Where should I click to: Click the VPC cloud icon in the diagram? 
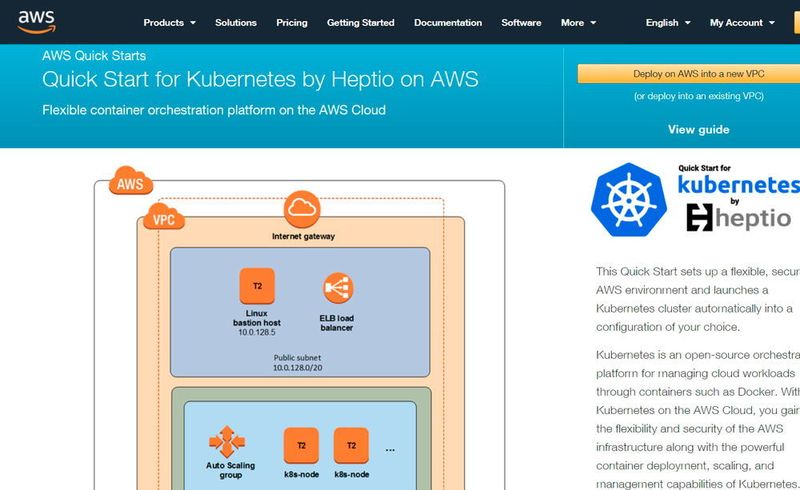point(164,217)
